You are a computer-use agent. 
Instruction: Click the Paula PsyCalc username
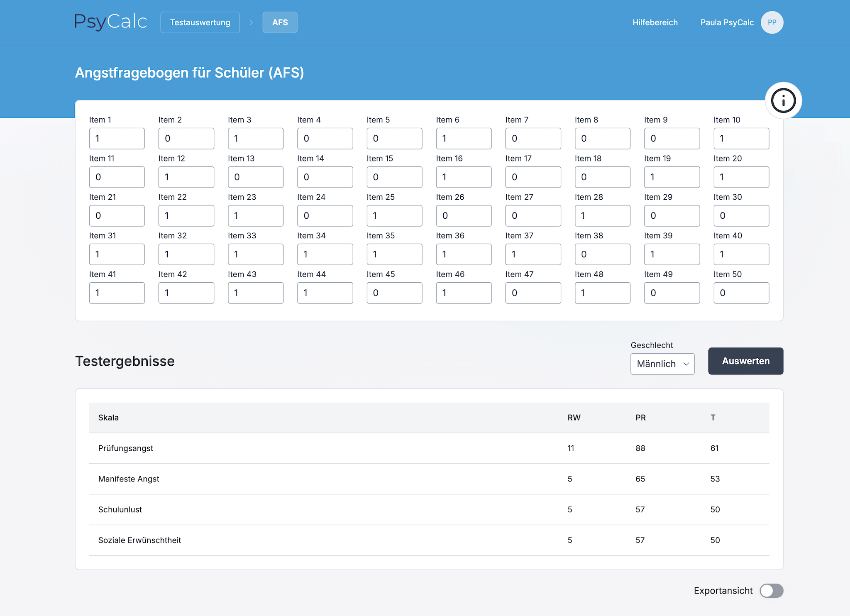tap(727, 22)
